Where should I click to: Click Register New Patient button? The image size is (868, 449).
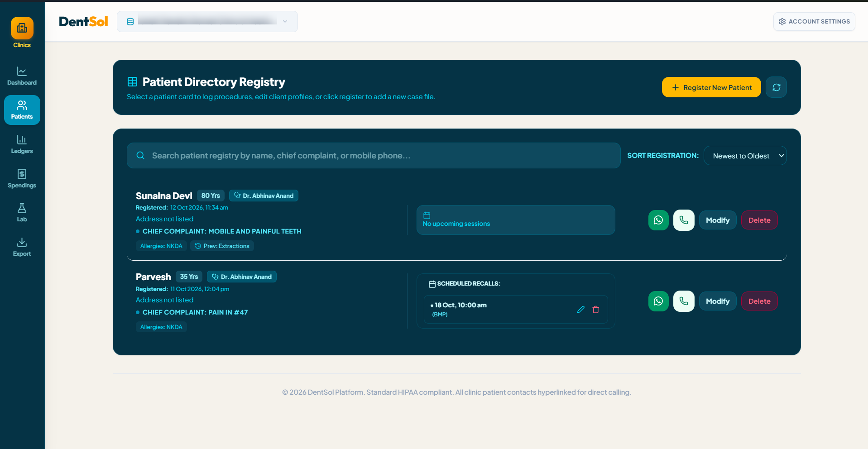711,87
